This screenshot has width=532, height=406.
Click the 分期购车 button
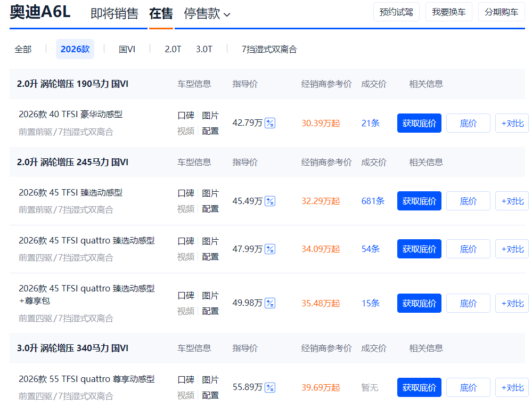pyautogui.click(x=501, y=12)
